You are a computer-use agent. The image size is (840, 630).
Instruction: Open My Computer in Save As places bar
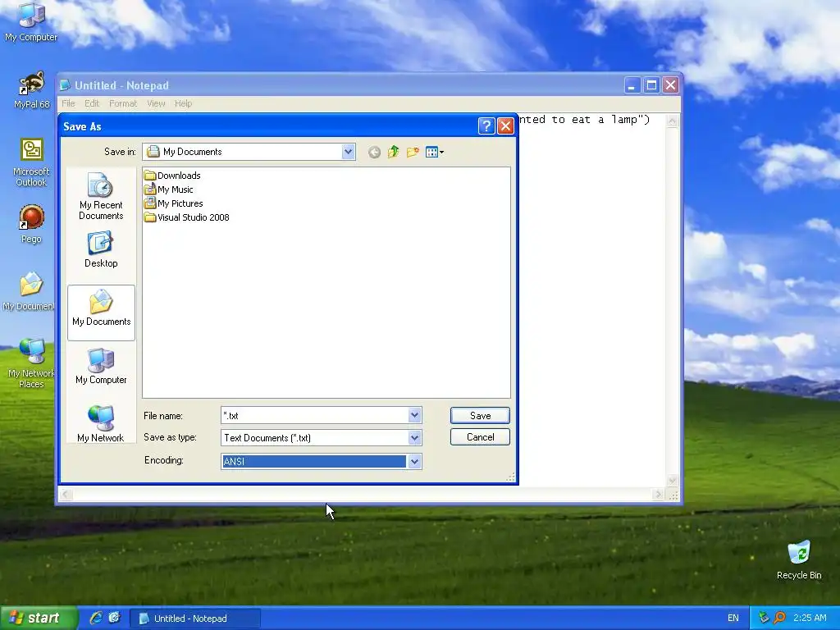tap(101, 367)
